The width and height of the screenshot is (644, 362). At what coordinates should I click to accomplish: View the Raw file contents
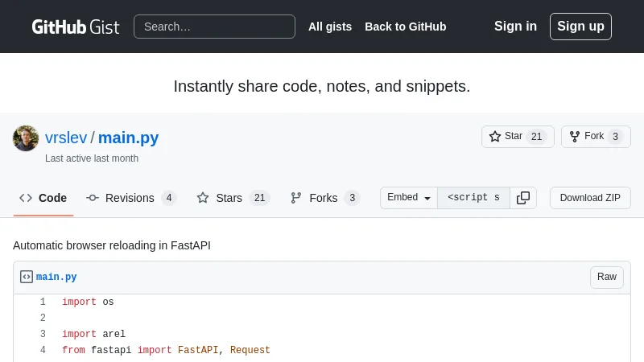point(606,277)
